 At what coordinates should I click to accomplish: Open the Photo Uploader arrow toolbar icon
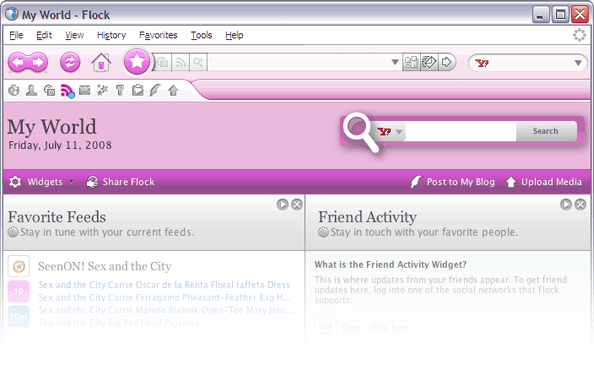pyautogui.click(x=173, y=91)
